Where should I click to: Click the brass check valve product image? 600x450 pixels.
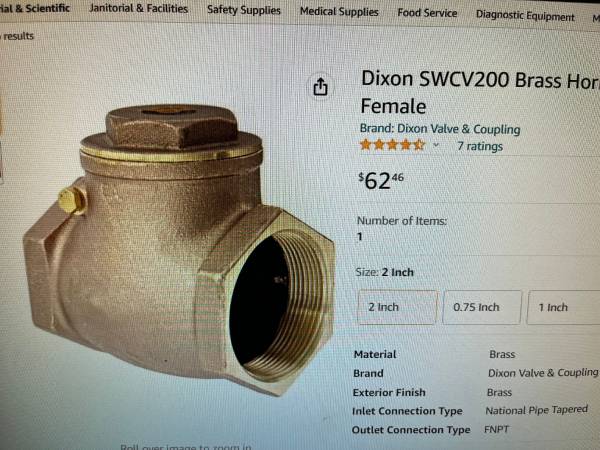[x=180, y=249]
